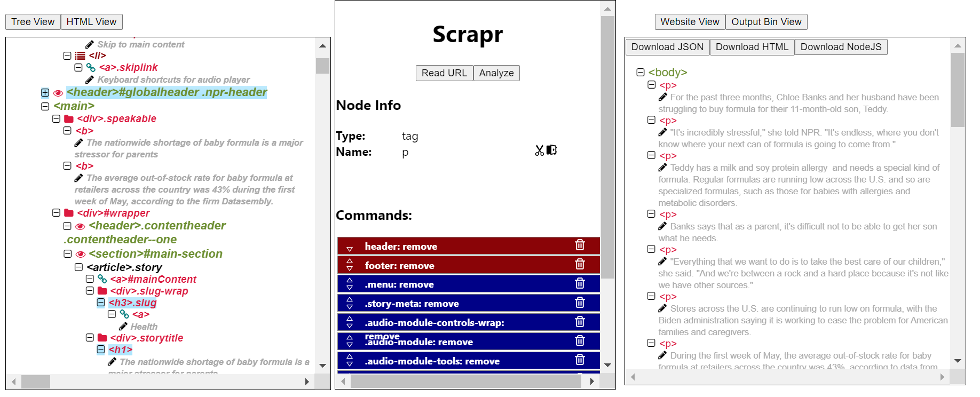Collapse the h1 node in the tree
This screenshot has height=397, width=980.
100,350
